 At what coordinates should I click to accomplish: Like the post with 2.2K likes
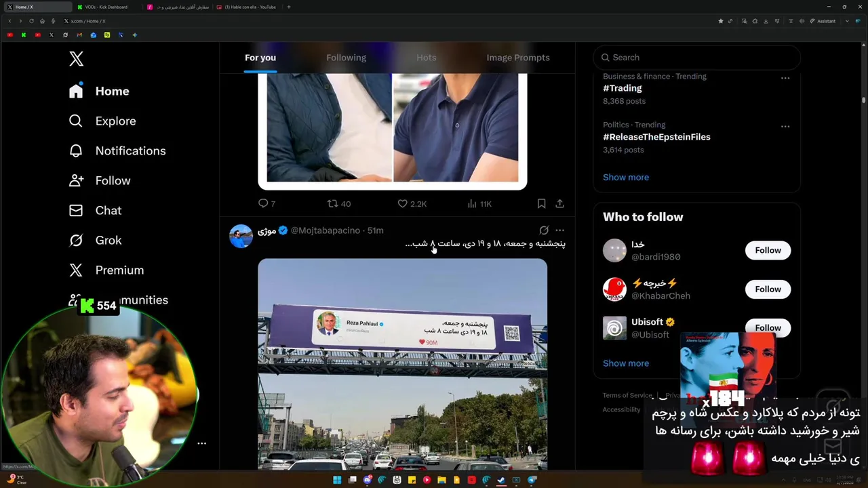(x=412, y=203)
